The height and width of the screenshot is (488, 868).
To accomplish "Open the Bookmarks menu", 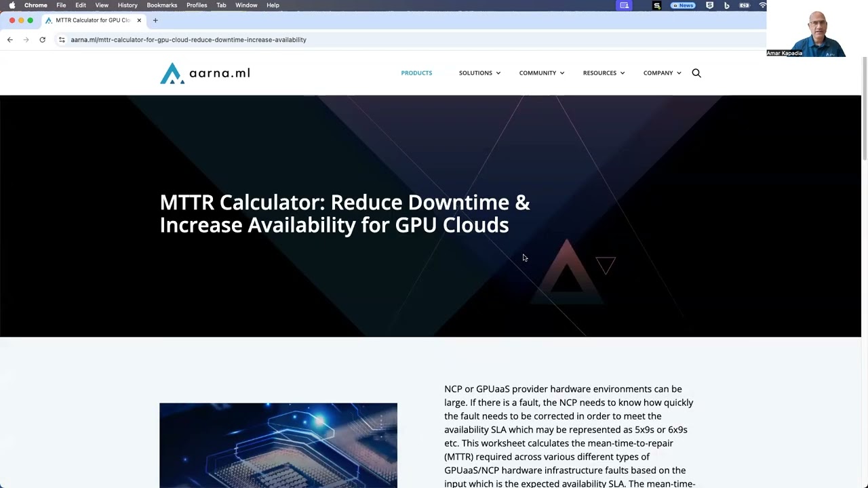I will tap(162, 5).
